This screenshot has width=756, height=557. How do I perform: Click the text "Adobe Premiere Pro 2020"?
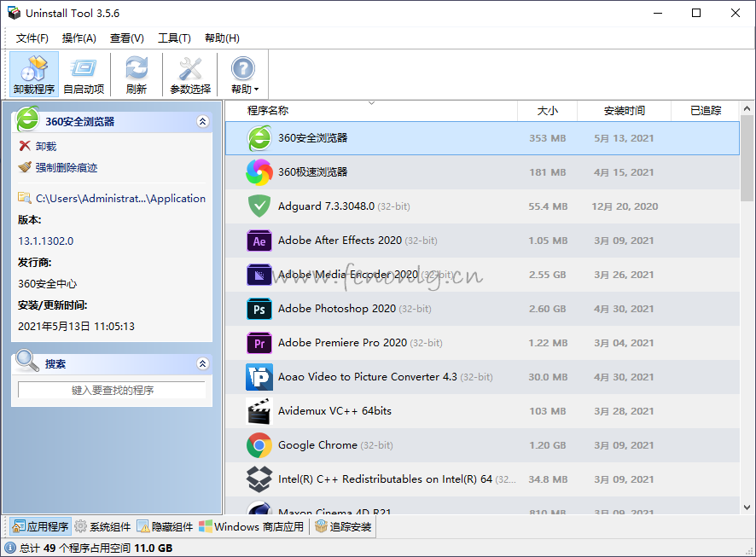click(342, 343)
